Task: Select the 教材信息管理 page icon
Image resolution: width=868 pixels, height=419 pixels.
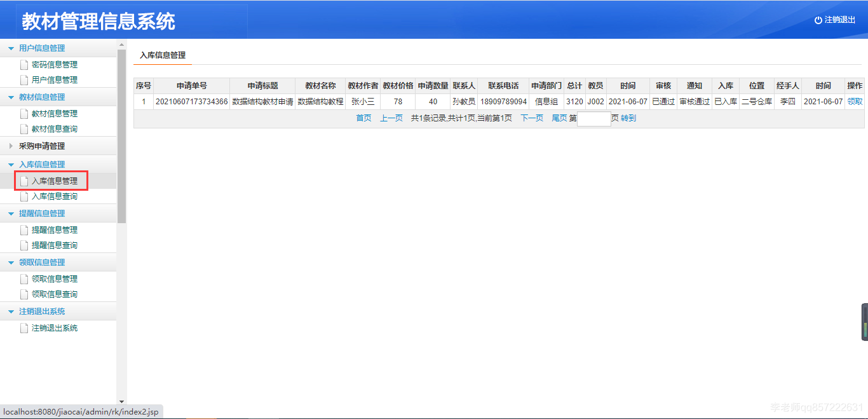Action: [24, 113]
